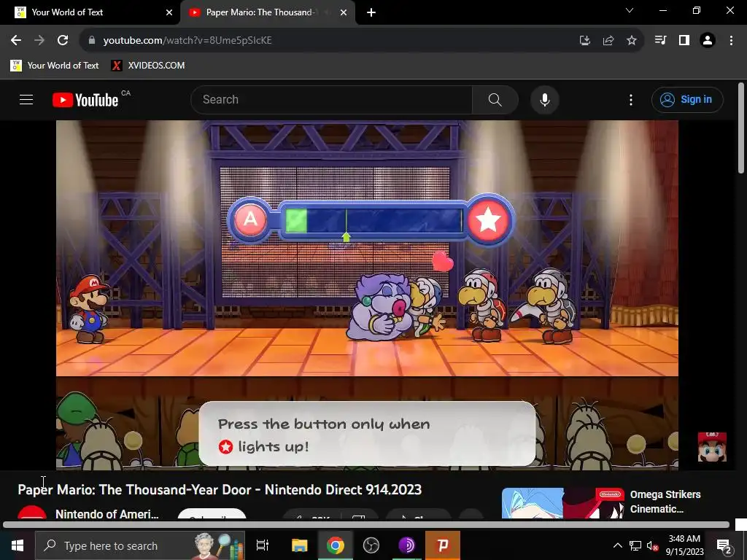Click the Mario channel watermark in video
Screen dimensions: 747x560
coord(712,447)
